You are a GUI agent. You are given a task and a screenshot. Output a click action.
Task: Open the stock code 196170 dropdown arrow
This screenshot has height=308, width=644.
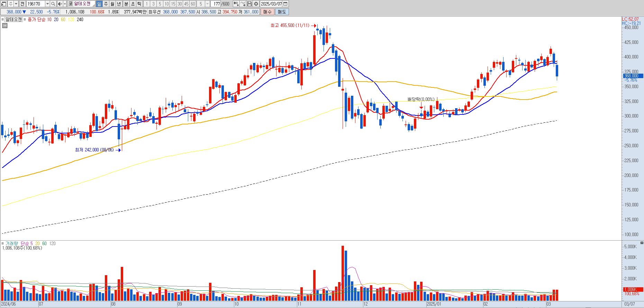click(x=47, y=4)
